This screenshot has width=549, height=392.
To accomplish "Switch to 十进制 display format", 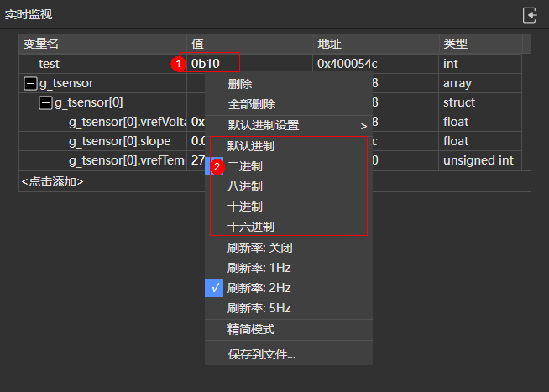I will click(245, 206).
